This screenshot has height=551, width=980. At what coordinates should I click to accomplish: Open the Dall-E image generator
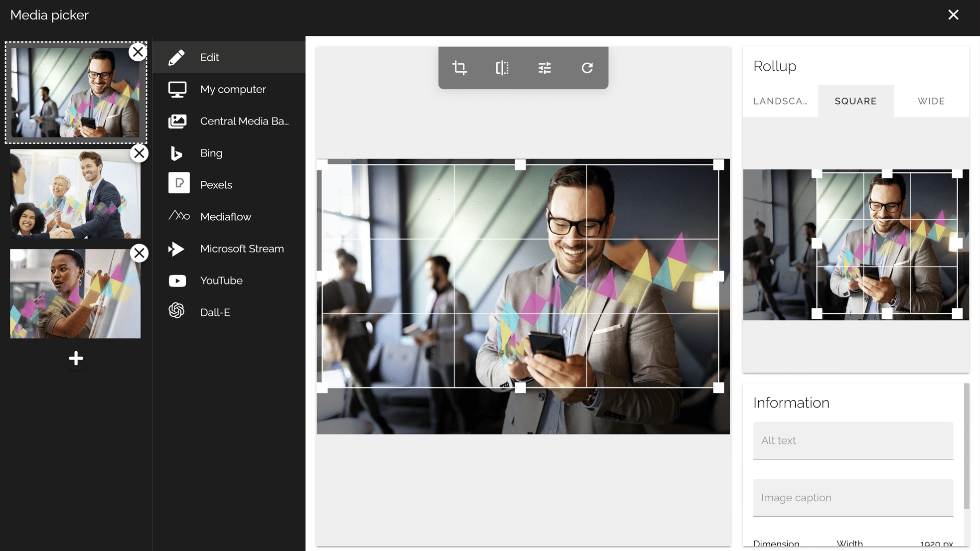coord(214,312)
